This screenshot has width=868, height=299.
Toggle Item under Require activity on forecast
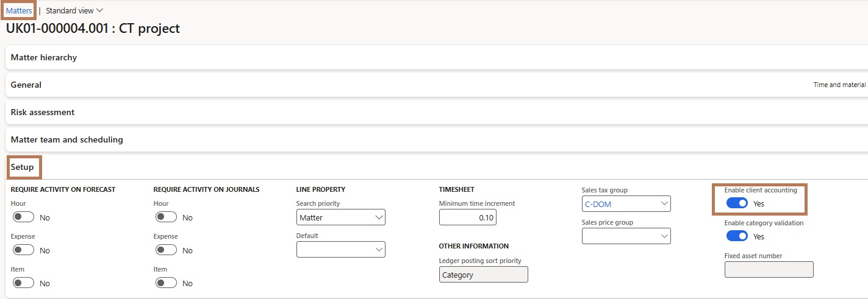24,283
